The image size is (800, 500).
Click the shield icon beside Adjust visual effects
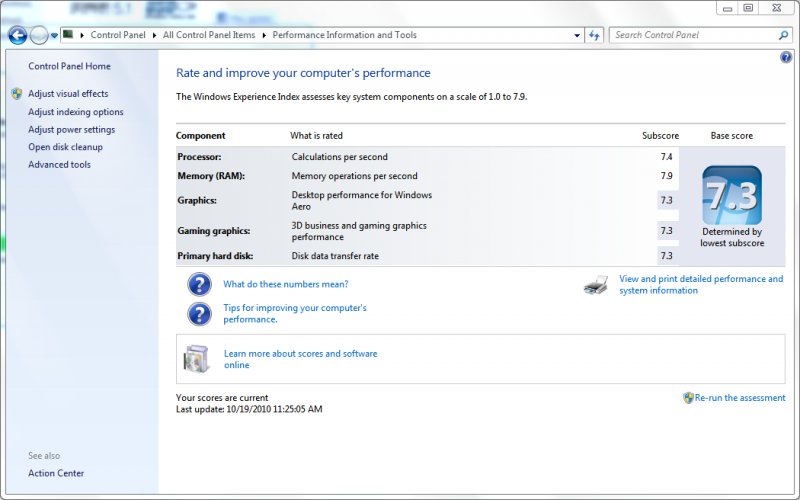17,93
